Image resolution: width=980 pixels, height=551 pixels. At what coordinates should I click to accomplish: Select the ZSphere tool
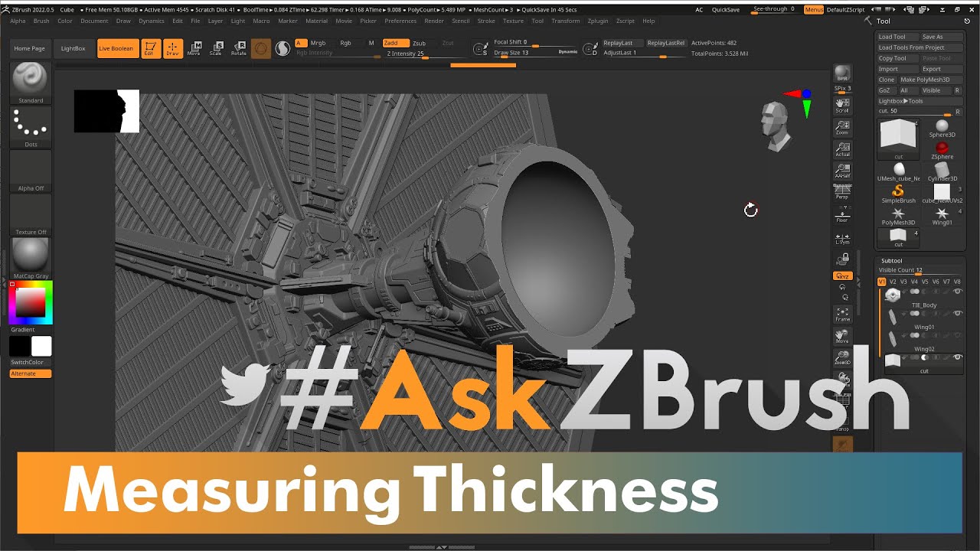click(942, 150)
